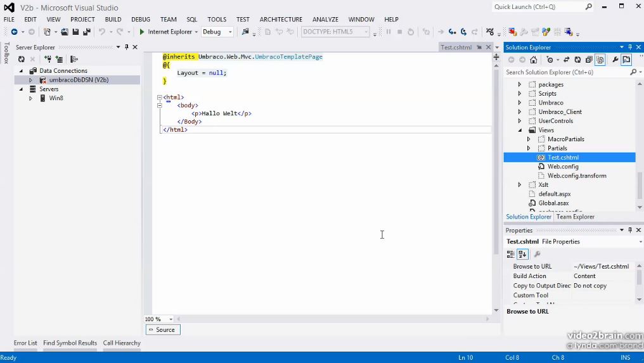Screen dimensions: 644x363
Task: Click the Save disk icon in toolbar
Action: click(75, 32)
